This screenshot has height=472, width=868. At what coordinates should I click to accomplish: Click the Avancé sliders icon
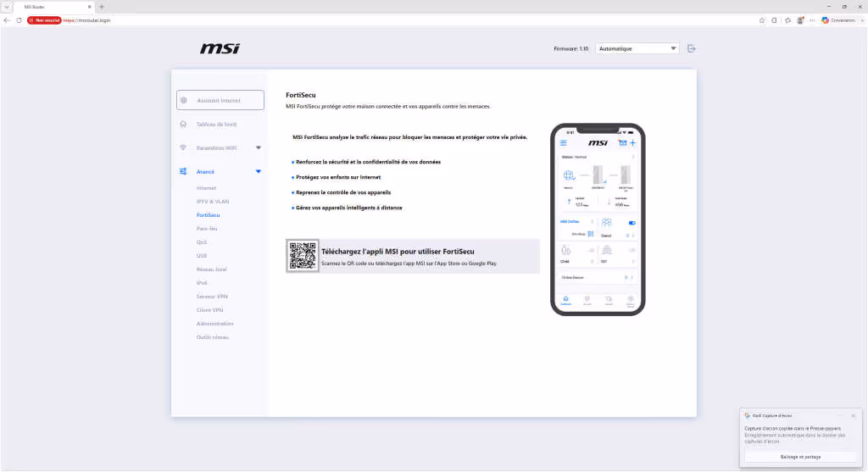(x=183, y=171)
